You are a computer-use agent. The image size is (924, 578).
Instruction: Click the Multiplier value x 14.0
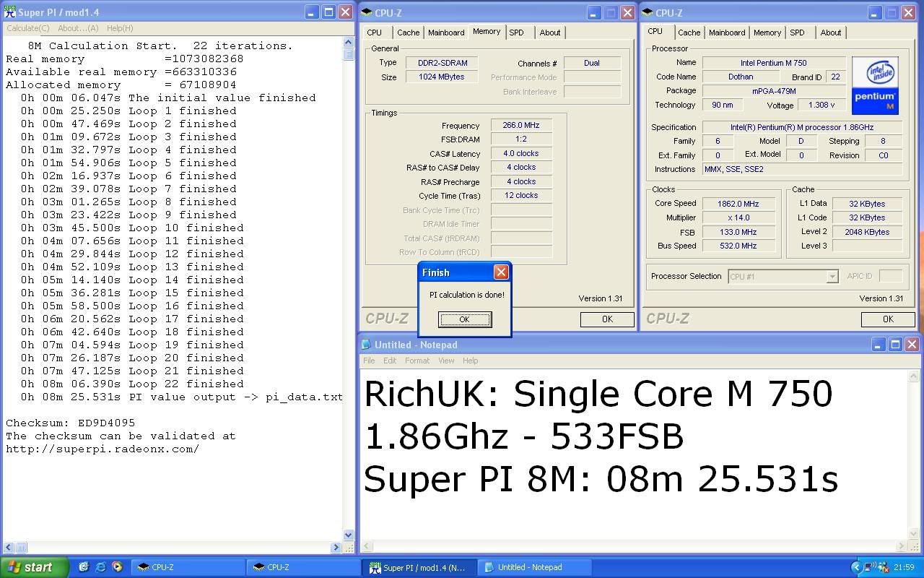point(738,217)
